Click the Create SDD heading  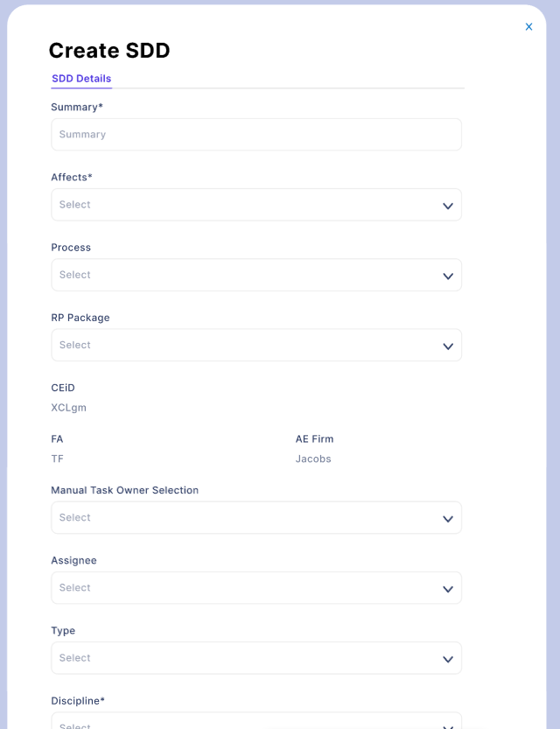pos(109,51)
